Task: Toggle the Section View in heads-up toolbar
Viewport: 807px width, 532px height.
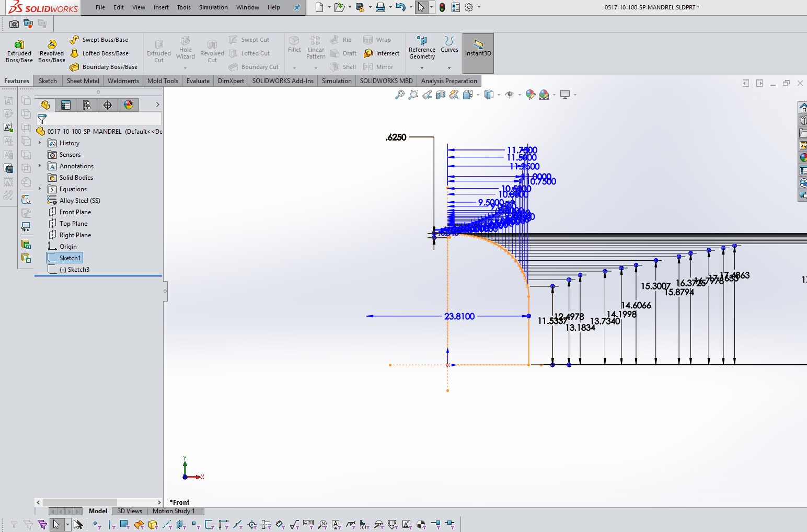Action: pyautogui.click(x=441, y=95)
